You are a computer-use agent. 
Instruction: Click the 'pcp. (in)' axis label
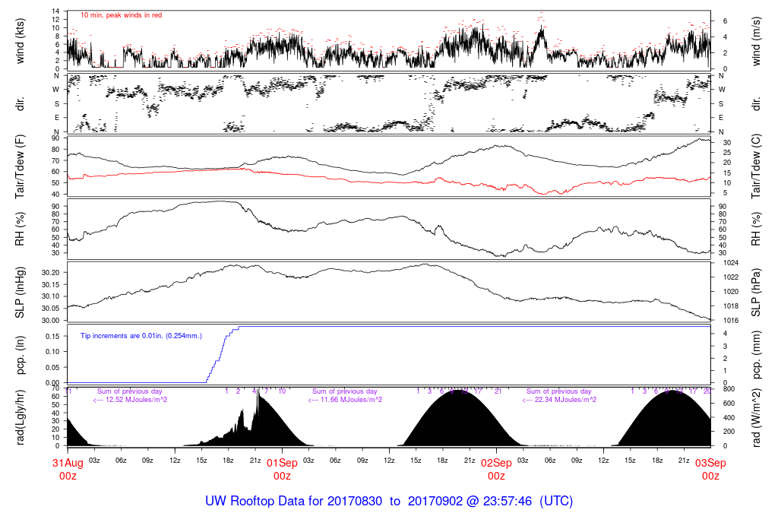[20, 356]
